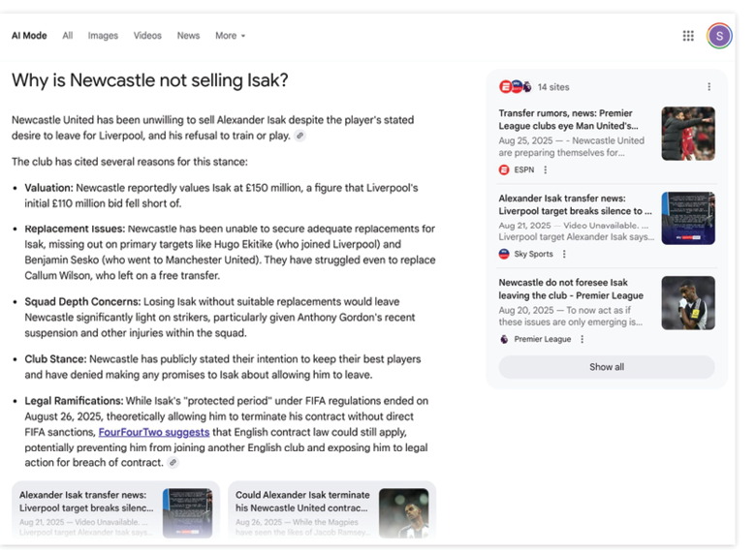
Task: Click the Sky Sports logo icon under second article
Action: [x=504, y=254]
